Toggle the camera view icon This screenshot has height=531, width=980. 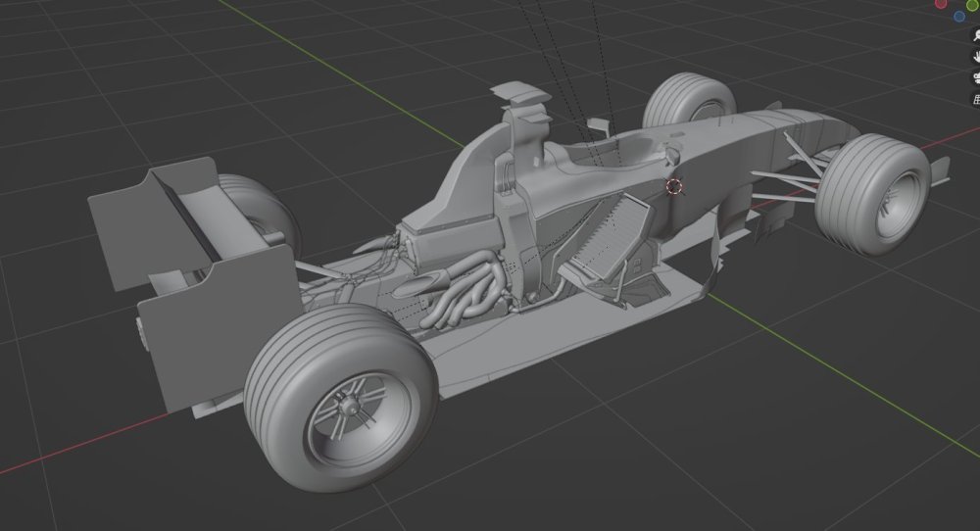[x=976, y=77]
